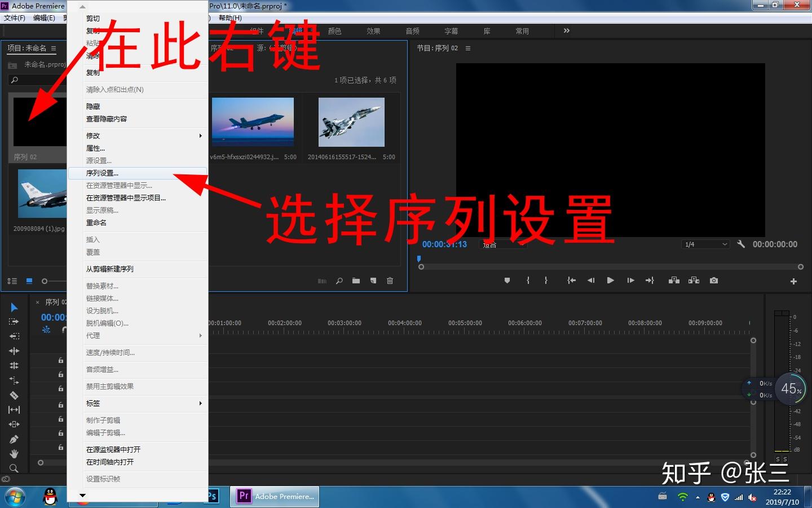This screenshot has width=812, height=508.
Task: Toggle left channel solo S button
Action: [x=778, y=459]
